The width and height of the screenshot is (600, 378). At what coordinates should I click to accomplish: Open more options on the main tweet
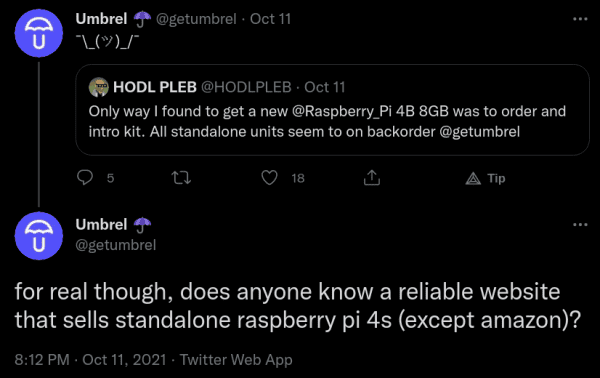point(580,225)
